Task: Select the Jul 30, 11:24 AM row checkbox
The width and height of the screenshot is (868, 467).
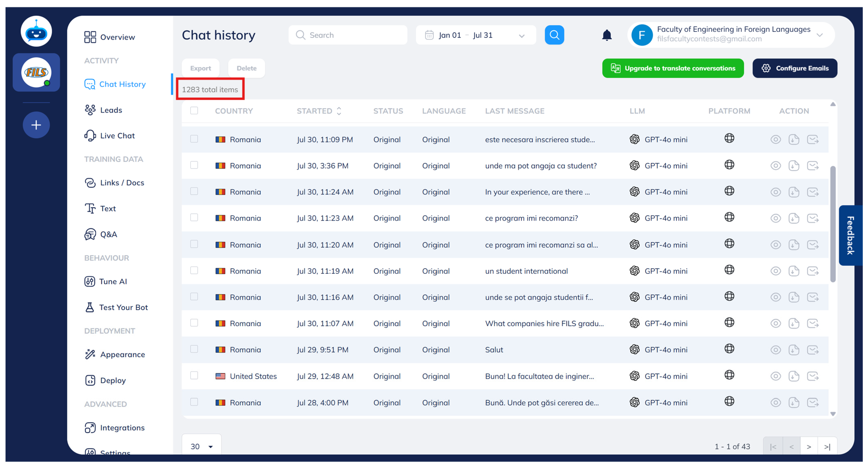Action: pos(194,191)
